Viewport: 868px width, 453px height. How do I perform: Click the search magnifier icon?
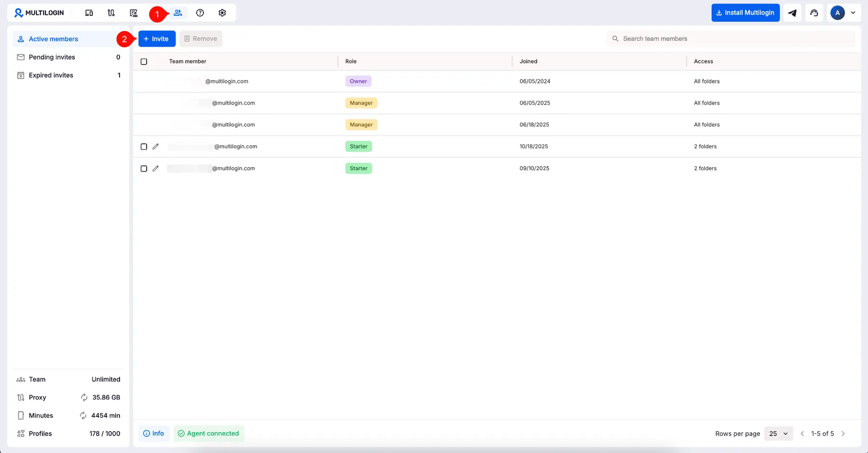(615, 39)
